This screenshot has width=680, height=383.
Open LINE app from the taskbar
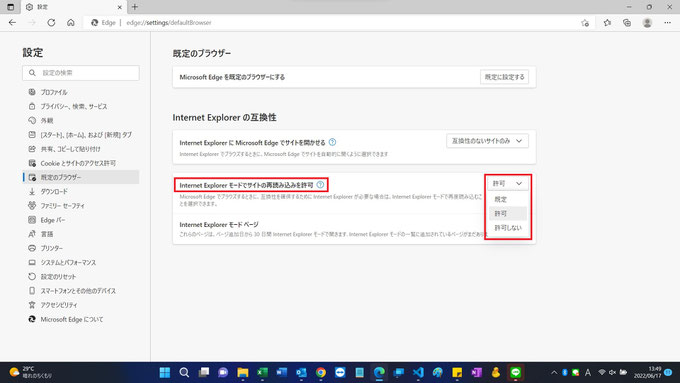click(x=516, y=372)
